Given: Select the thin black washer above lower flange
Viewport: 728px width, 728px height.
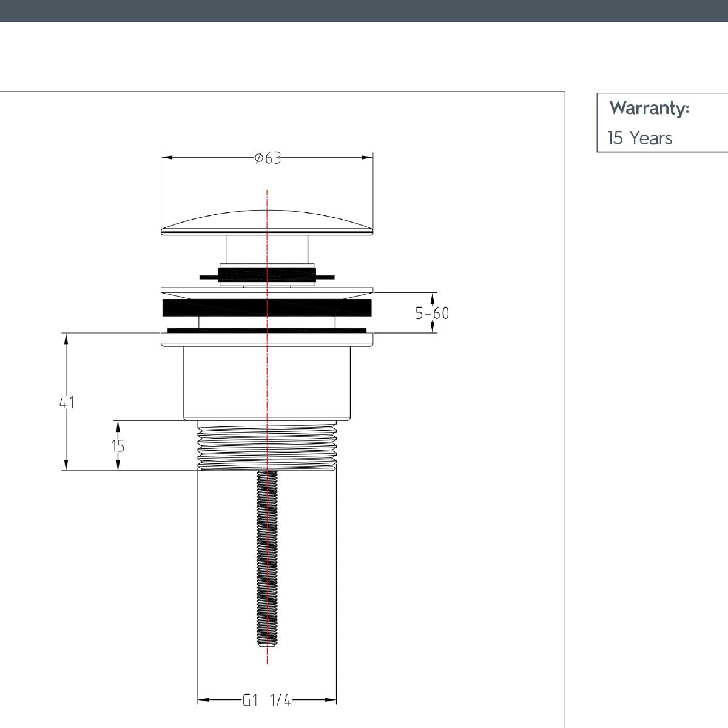Looking at the screenshot, I should [x=267, y=331].
